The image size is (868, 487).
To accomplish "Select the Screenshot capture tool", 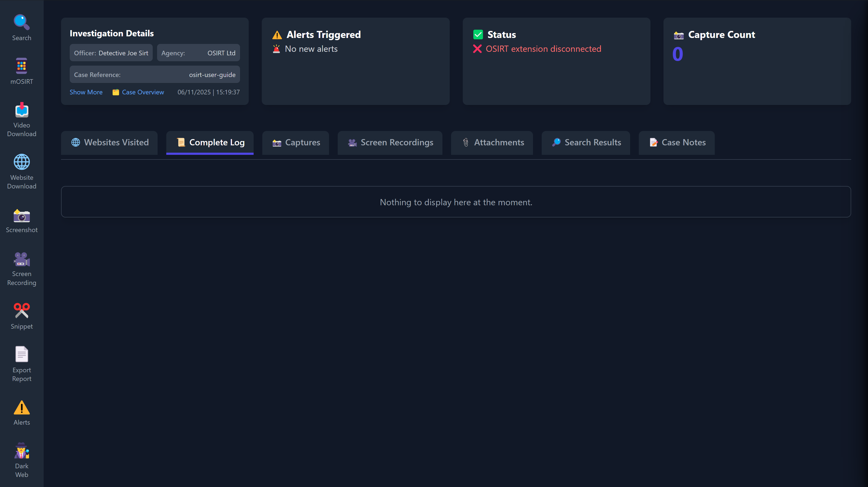I will (x=22, y=221).
